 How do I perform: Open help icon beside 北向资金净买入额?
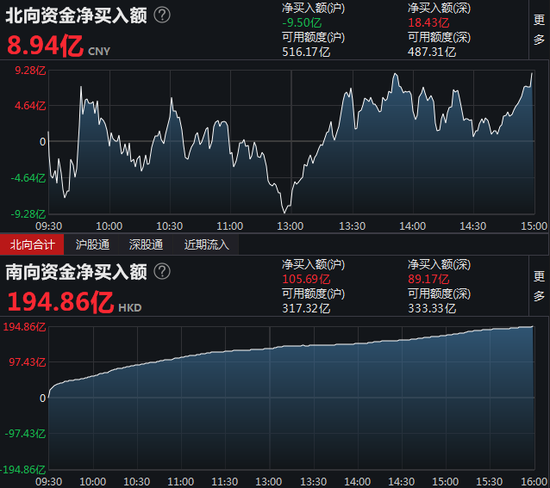(x=162, y=15)
